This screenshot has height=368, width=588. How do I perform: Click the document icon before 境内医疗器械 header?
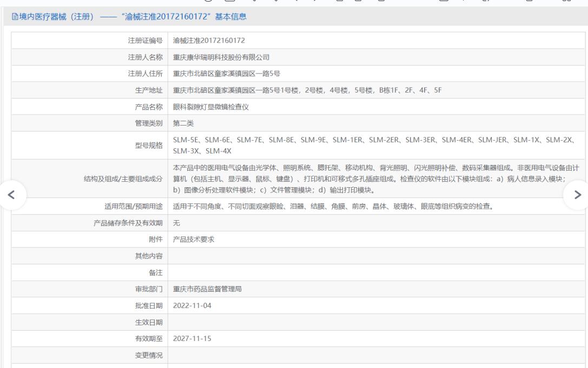point(15,16)
